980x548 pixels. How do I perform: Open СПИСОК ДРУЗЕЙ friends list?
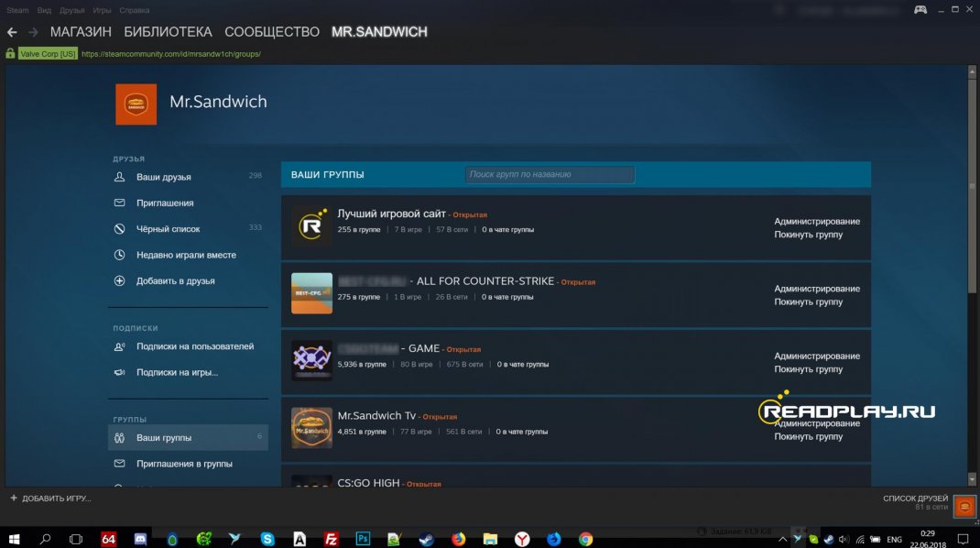pyautogui.click(x=916, y=499)
